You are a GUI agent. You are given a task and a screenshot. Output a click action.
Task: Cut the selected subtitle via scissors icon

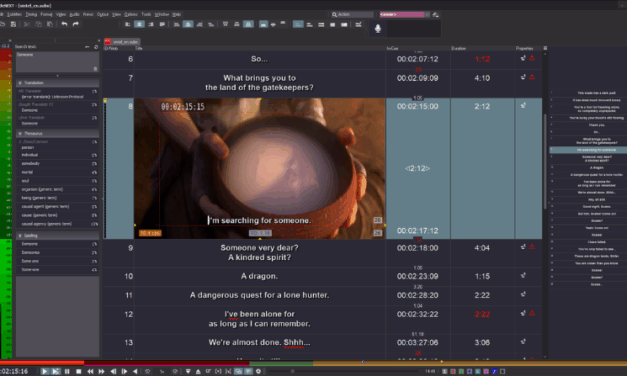click(x=27, y=24)
